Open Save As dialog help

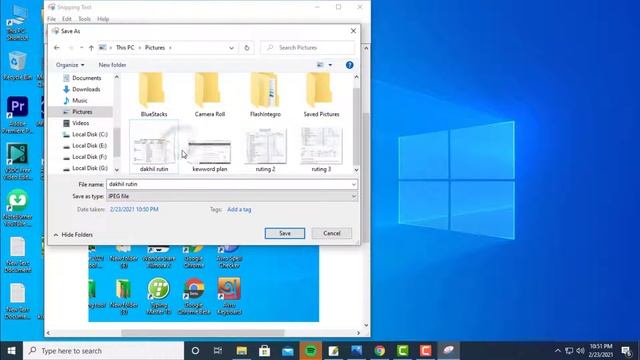coord(349,65)
